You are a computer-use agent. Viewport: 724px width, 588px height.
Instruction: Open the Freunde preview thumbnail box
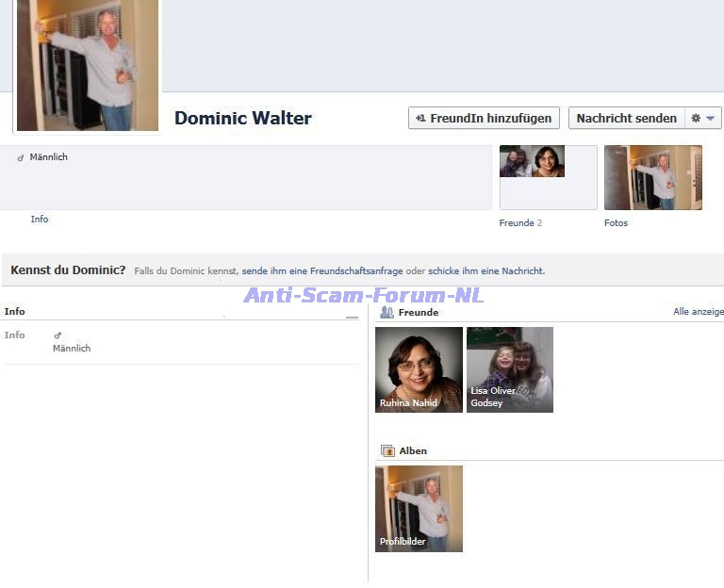(548, 177)
